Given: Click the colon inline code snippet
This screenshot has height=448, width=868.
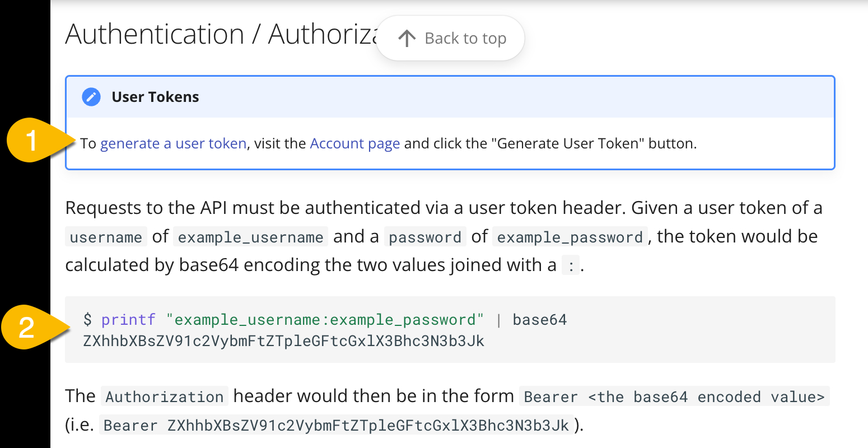Looking at the screenshot, I should point(571,266).
